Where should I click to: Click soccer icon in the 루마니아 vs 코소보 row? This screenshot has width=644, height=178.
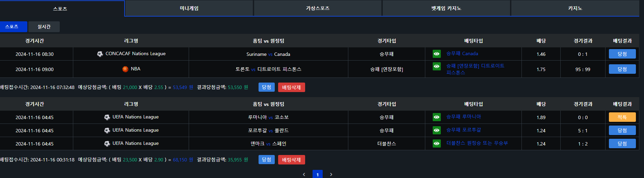[107, 117]
